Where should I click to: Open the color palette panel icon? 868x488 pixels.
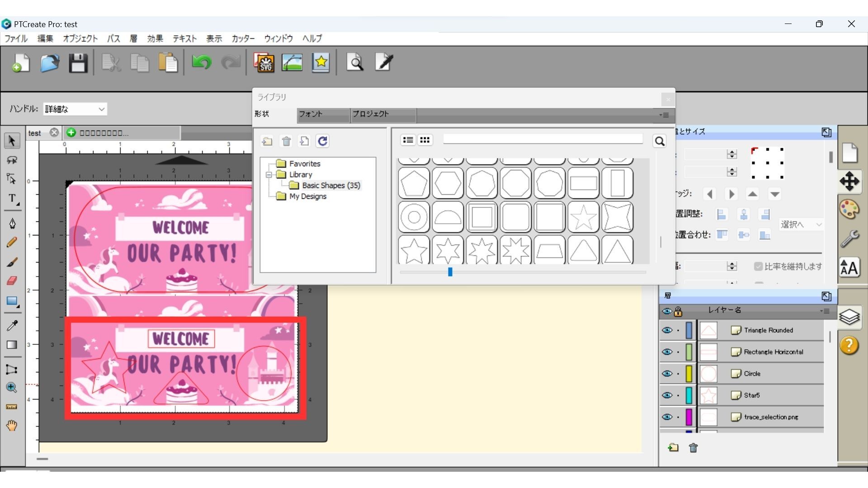point(849,209)
